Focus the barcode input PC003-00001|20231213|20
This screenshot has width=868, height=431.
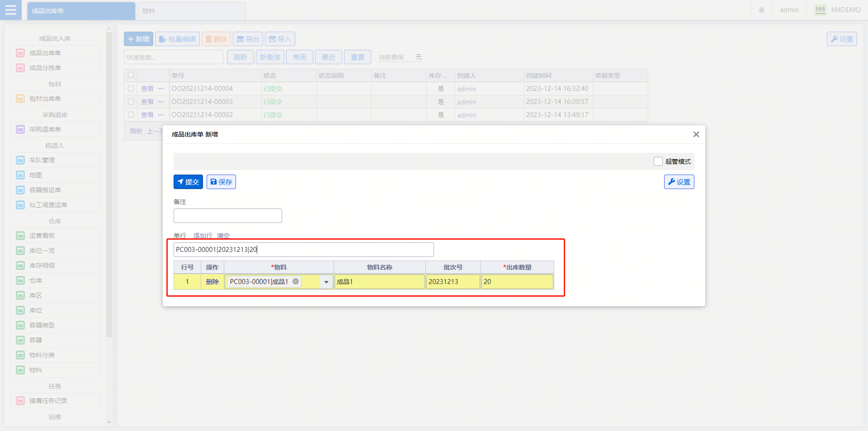pos(304,250)
